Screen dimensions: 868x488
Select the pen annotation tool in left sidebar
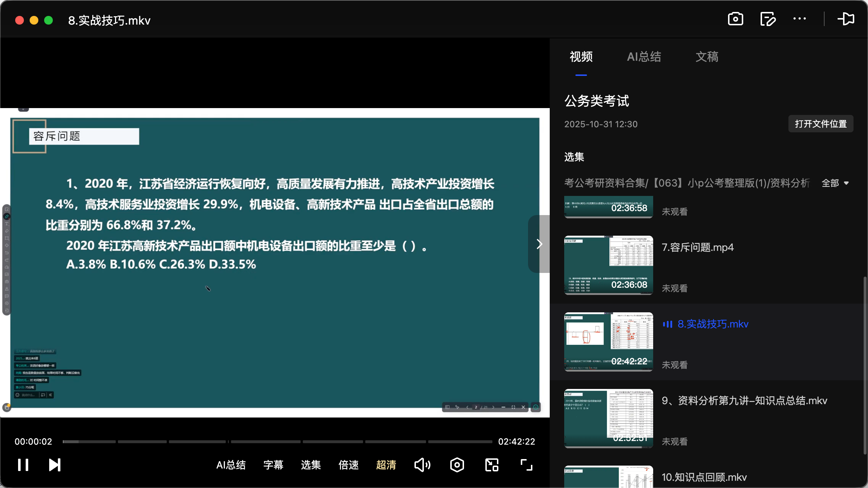click(7, 216)
